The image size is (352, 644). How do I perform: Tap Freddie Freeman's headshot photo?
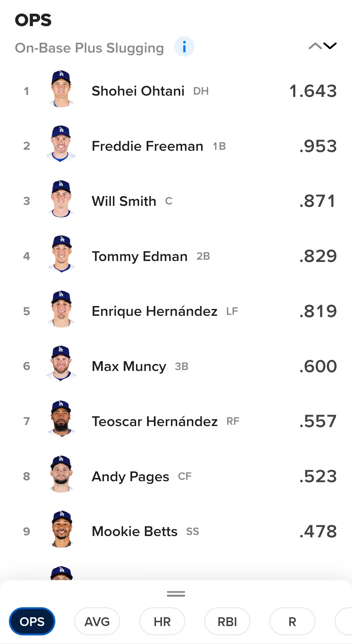point(61,144)
